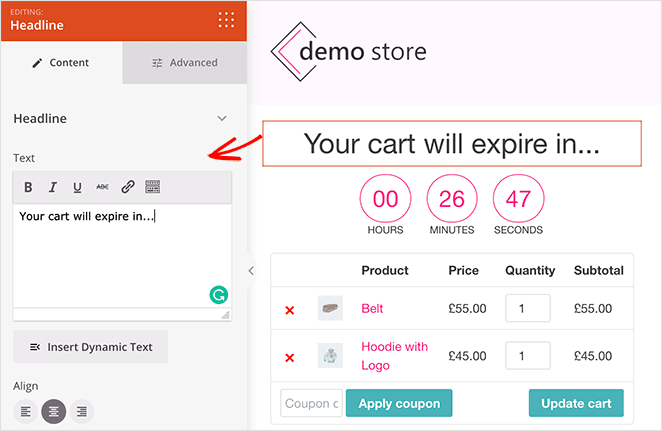662x431 pixels.
Task: Open the grid dots menu icon
Action: point(226,19)
